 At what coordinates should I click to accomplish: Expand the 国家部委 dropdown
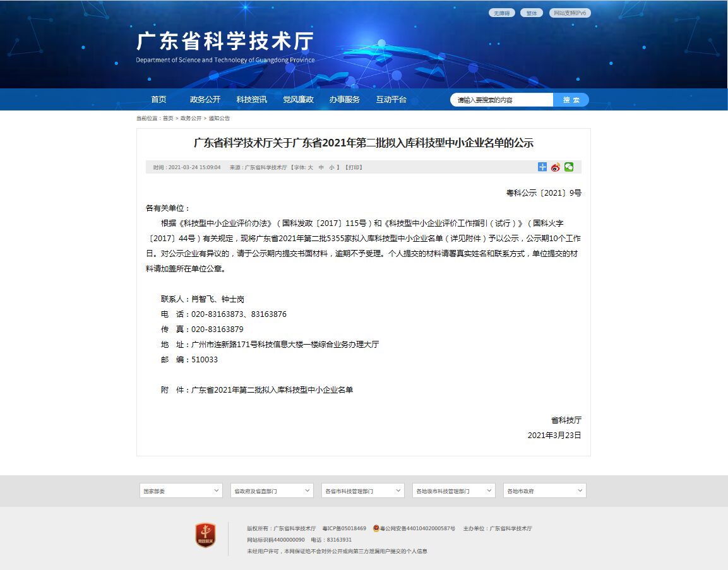pyautogui.click(x=181, y=490)
